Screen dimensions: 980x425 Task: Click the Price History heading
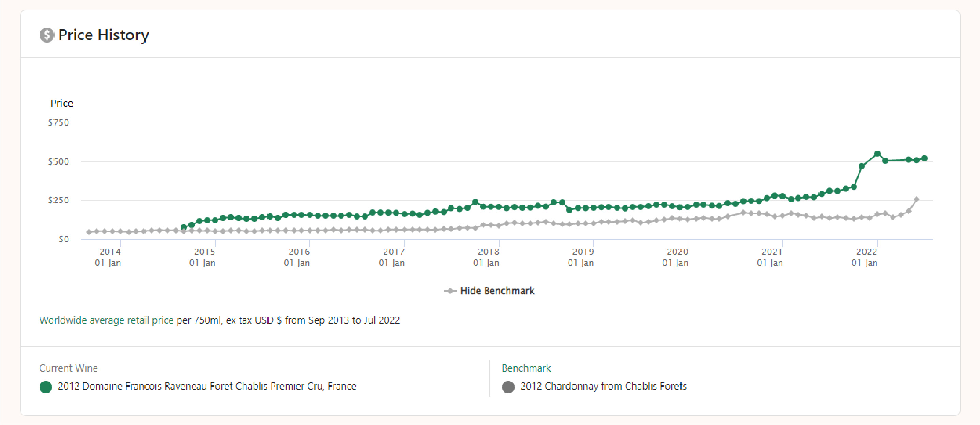click(x=104, y=35)
